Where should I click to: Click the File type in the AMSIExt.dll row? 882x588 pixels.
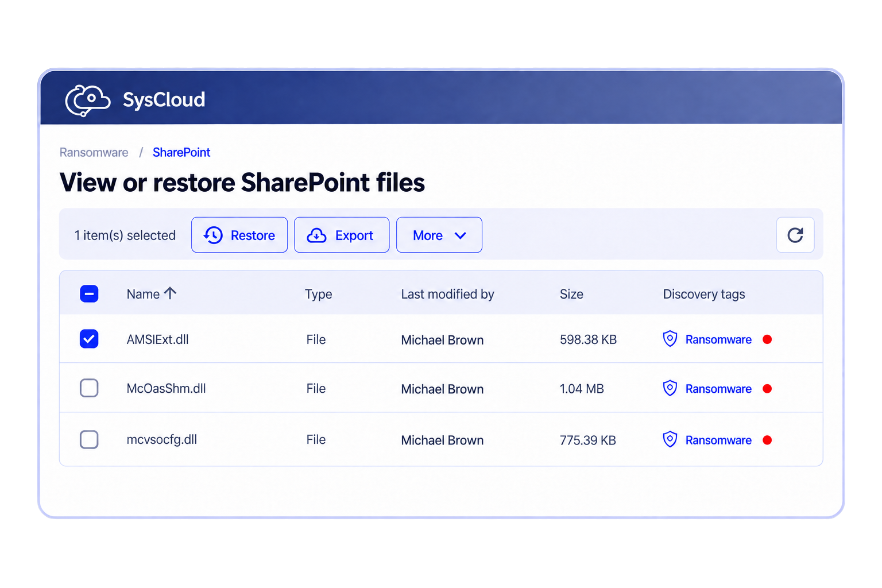click(x=316, y=339)
